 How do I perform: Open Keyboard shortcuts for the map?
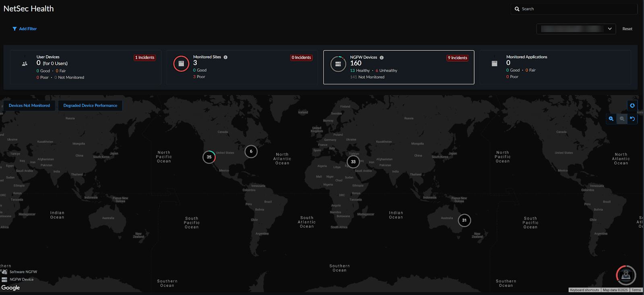(x=584, y=290)
